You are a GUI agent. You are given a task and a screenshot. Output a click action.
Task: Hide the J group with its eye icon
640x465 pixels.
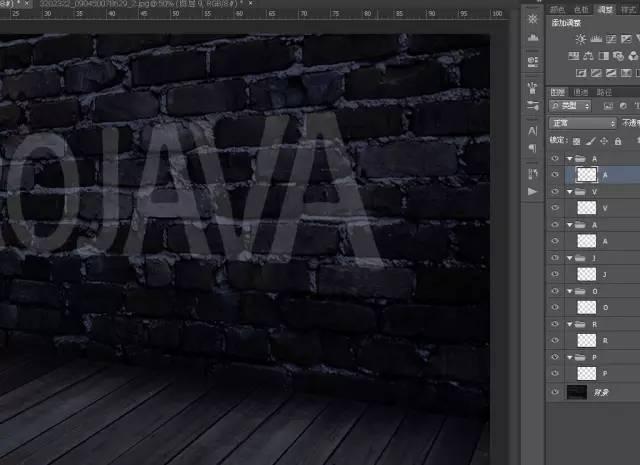[x=555, y=258]
